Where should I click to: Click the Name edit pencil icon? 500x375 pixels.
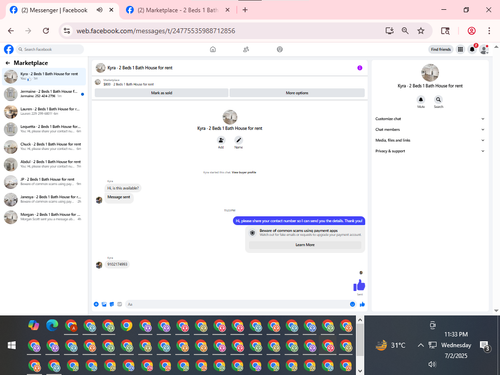(238, 140)
